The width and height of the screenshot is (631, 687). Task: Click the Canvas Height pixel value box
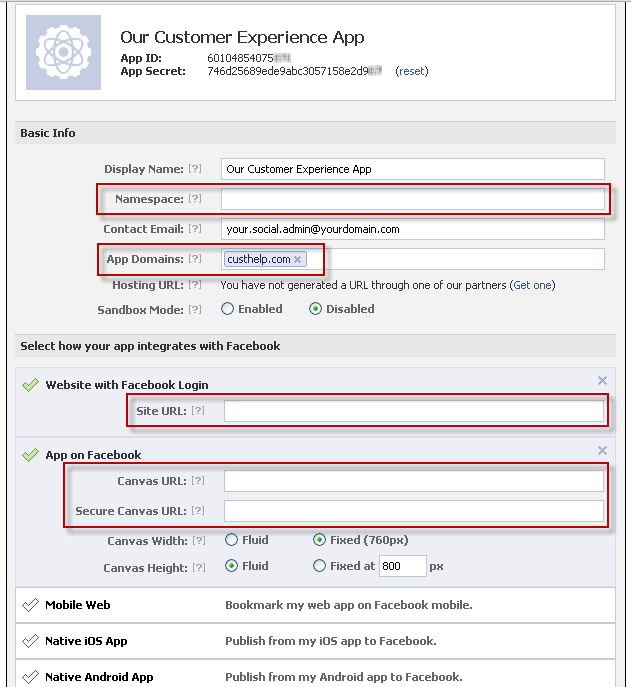pos(400,566)
